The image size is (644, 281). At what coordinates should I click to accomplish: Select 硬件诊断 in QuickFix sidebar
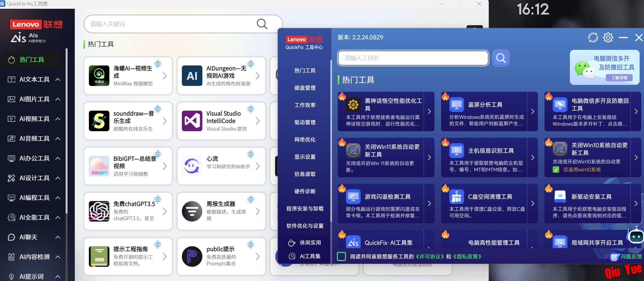pyautogui.click(x=305, y=191)
